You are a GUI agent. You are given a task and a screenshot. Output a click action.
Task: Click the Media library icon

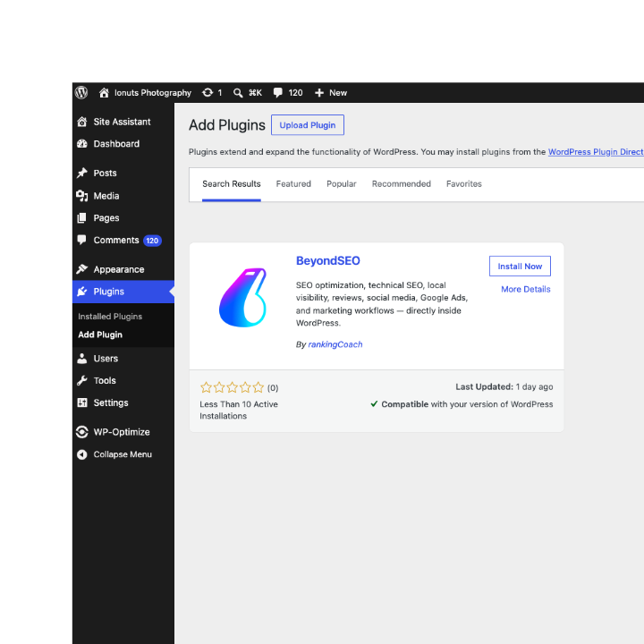click(82, 196)
